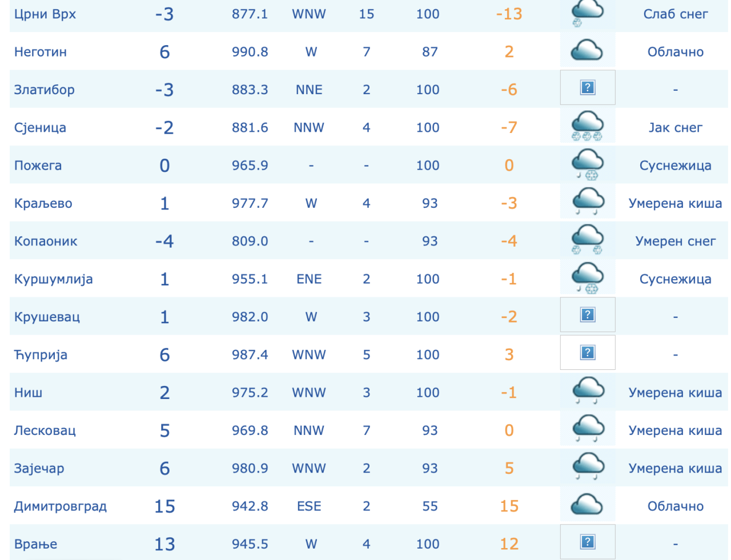Click the cloudy icon in Неготин row
Image resolution: width=731 pixels, height=560 pixels.
tap(587, 51)
